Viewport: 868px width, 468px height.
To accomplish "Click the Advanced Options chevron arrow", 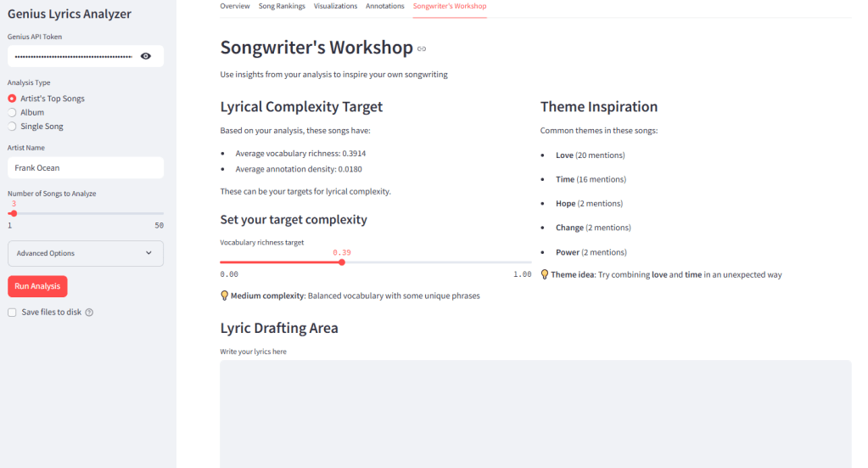I will pyautogui.click(x=148, y=253).
